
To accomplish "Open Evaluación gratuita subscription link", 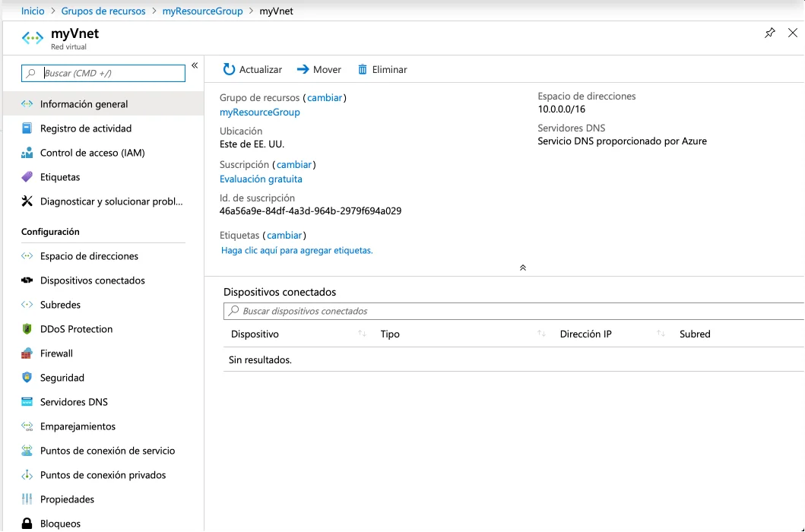I will (261, 179).
